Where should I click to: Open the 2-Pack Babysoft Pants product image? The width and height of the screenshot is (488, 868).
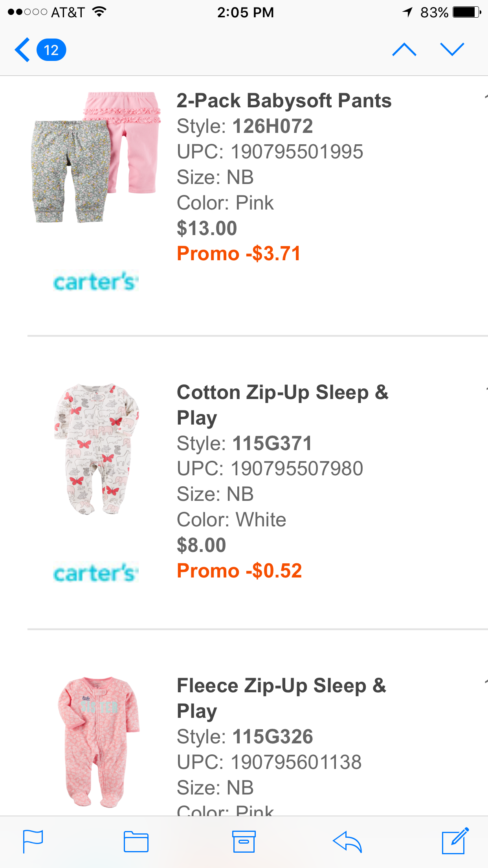pyautogui.click(x=96, y=157)
